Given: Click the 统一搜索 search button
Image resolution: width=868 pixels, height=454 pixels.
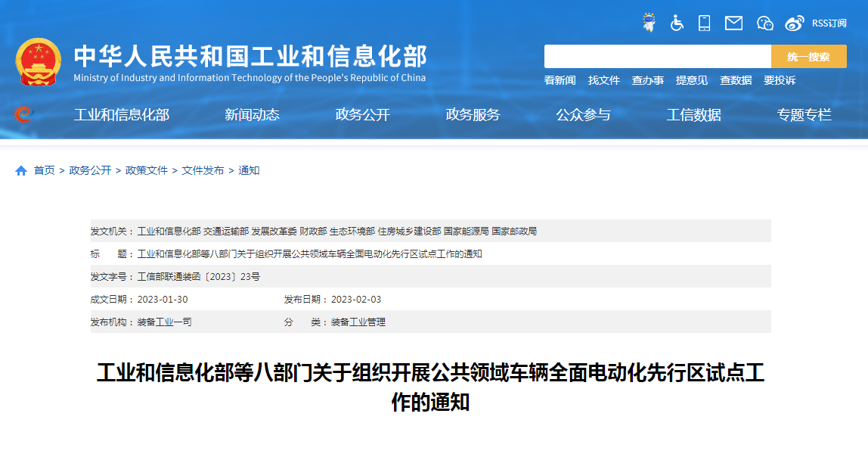Looking at the screenshot, I should pos(809,57).
